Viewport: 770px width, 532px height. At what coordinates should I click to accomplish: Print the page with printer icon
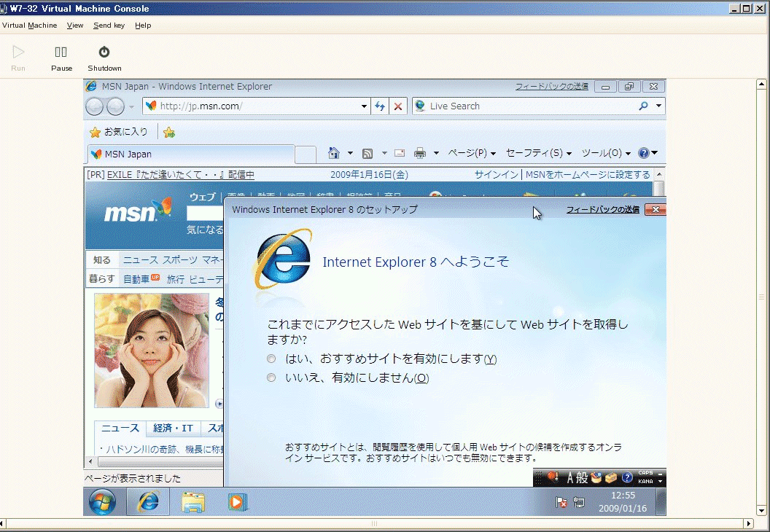[x=420, y=153]
